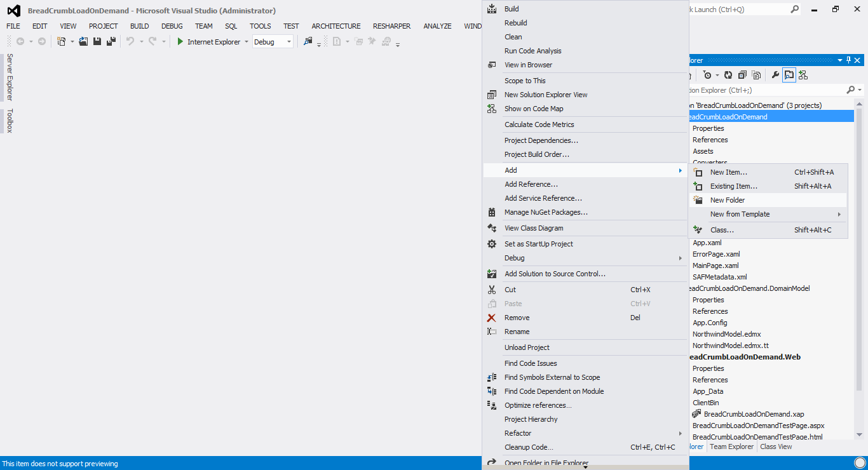Viewport: 868px width, 470px height.
Task: Open the Debug configuration combo box
Action: (273, 42)
